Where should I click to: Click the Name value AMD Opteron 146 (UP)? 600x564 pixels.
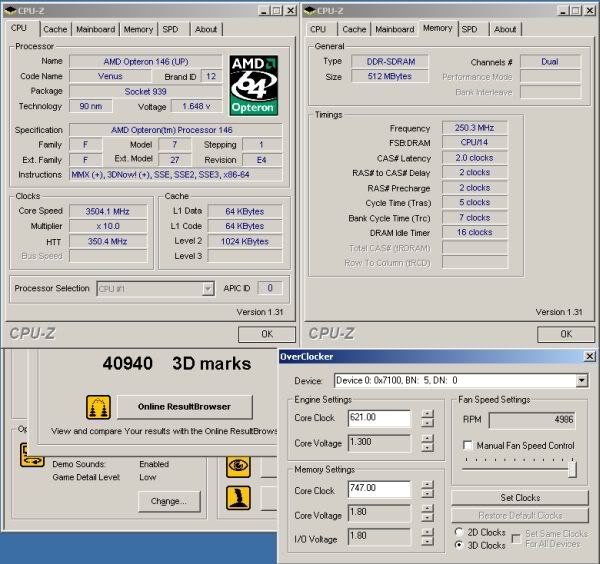(146, 62)
